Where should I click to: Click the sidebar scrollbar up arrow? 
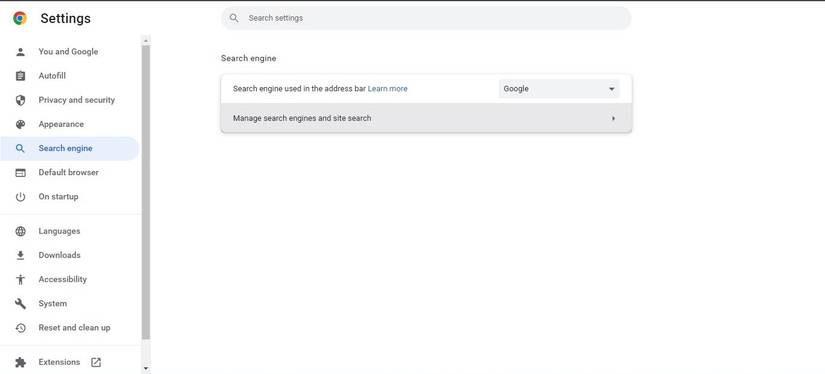pos(146,40)
